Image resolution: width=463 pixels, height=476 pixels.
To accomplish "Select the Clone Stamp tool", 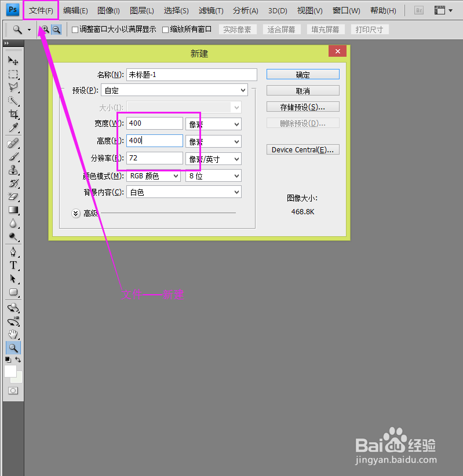I will 13,170.
